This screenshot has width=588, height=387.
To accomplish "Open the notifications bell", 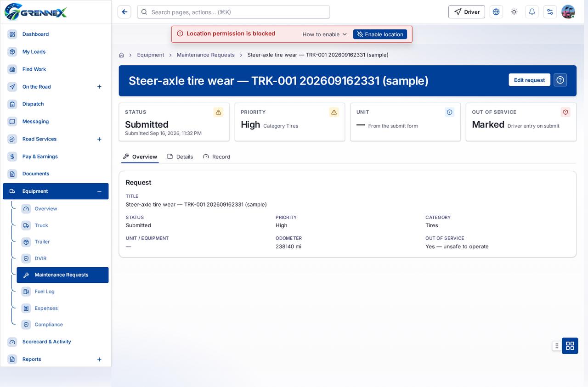I will (532, 12).
